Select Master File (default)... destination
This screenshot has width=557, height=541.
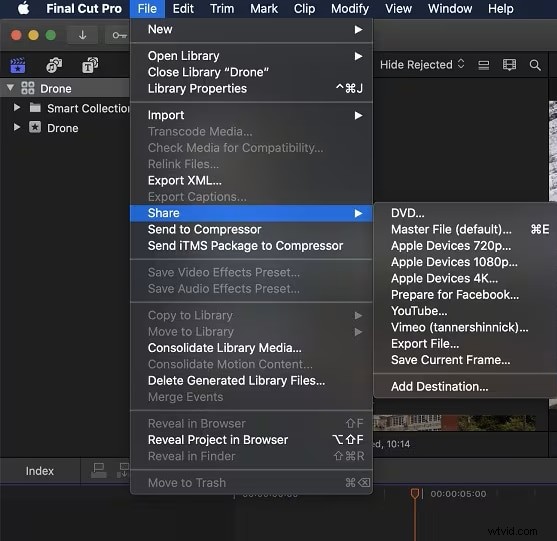point(465,229)
